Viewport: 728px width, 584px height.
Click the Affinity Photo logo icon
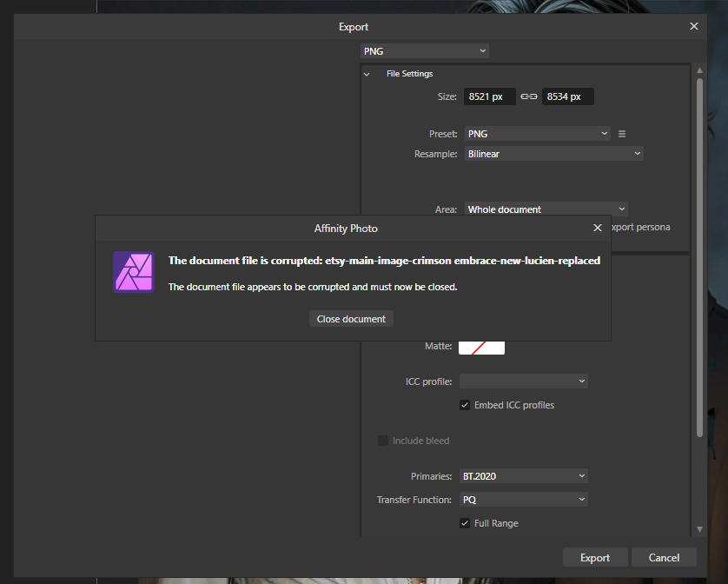[134, 272]
